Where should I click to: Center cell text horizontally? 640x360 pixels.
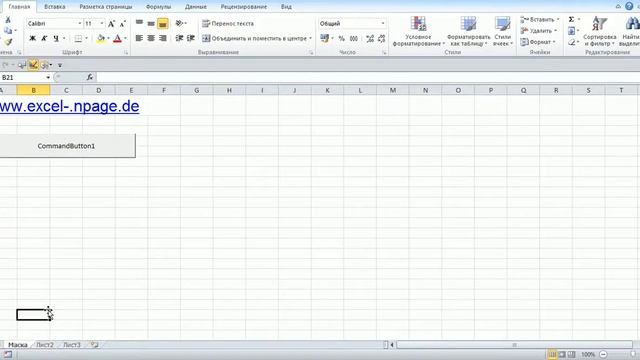coord(151,38)
